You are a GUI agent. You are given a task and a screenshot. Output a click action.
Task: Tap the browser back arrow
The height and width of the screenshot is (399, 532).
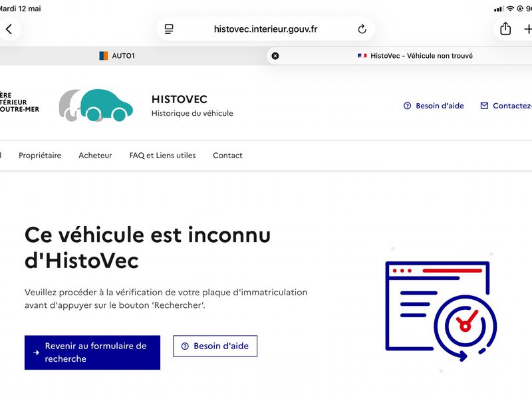pos(9,29)
